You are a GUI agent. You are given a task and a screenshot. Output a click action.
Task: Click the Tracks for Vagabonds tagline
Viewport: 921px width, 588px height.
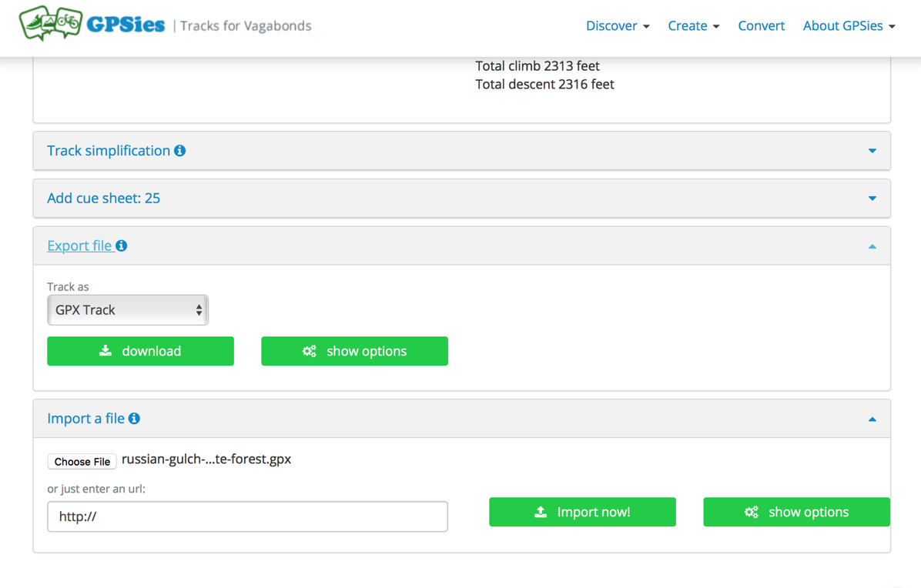pyautogui.click(x=246, y=26)
